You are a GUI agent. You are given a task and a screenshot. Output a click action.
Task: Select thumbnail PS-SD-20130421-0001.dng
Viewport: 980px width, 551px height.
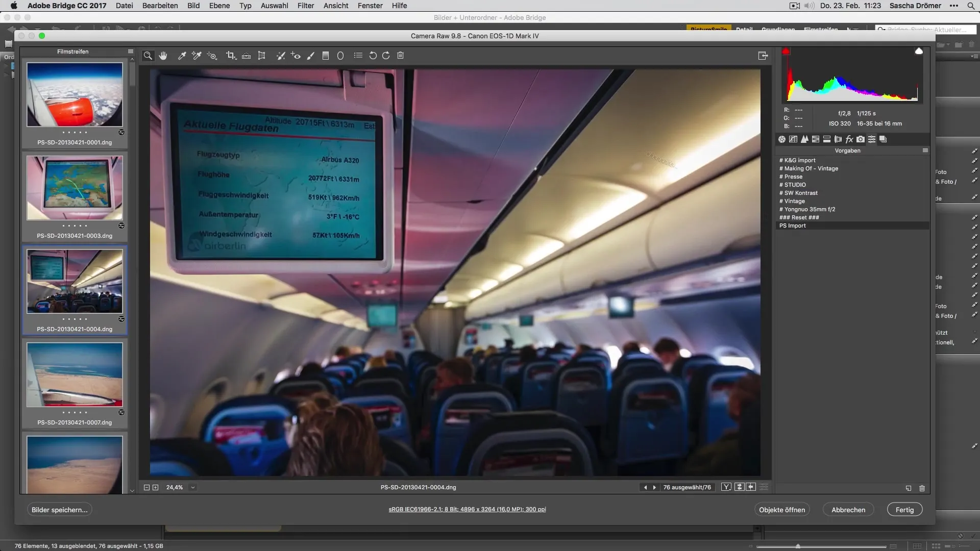click(x=75, y=94)
